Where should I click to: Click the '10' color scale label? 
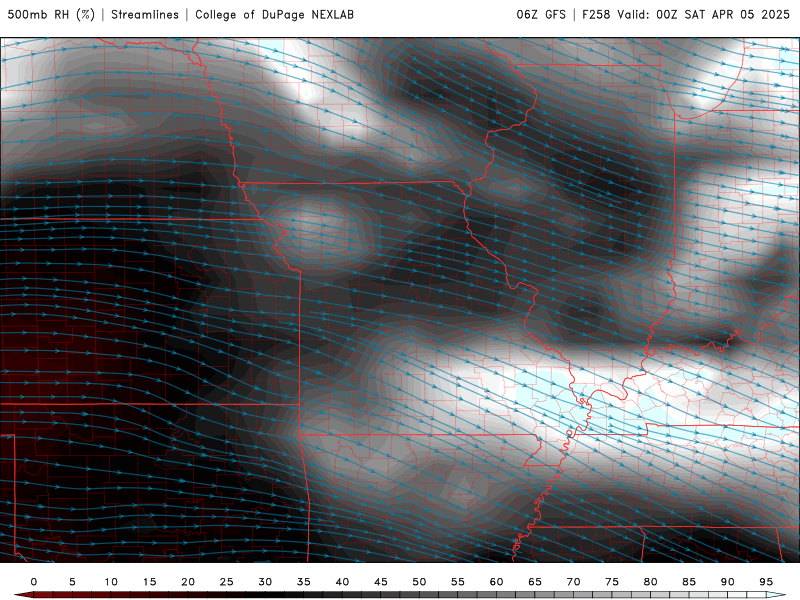point(111,582)
